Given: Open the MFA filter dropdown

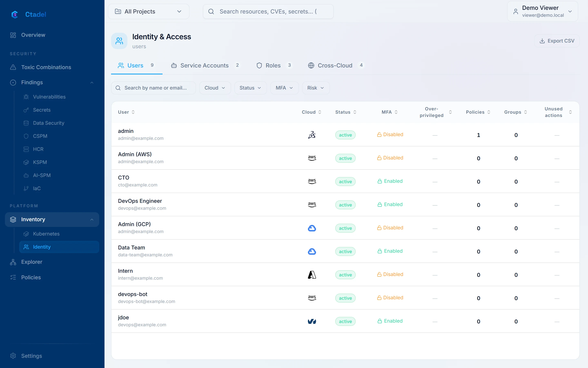Looking at the screenshot, I should click(284, 88).
